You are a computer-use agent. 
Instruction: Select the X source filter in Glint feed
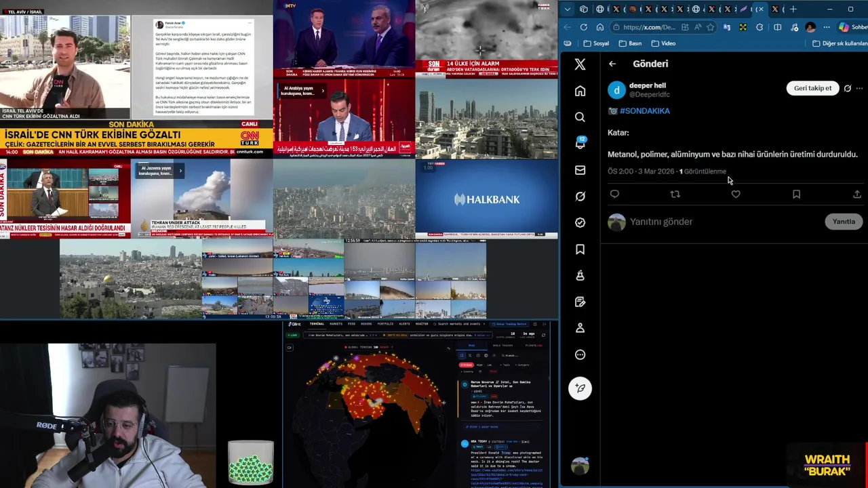[x=470, y=355]
